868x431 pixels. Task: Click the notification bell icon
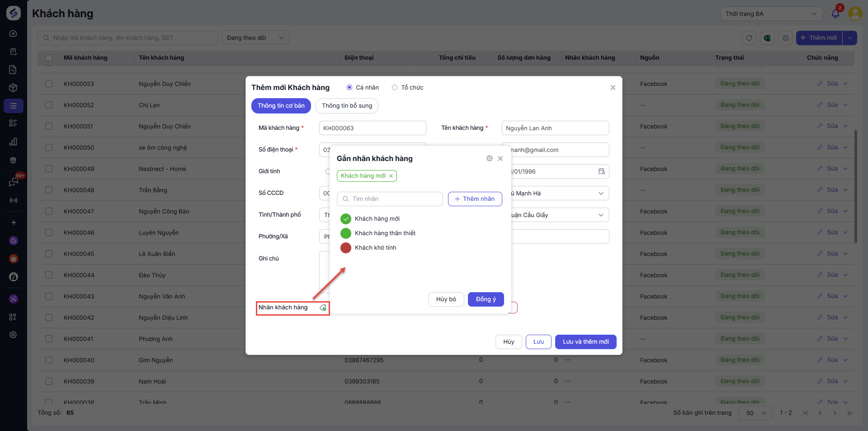pos(835,14)
